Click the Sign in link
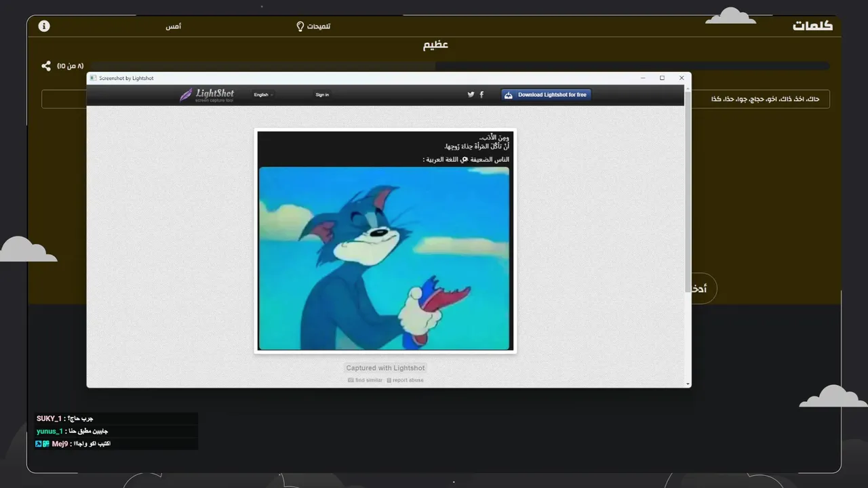The width and height of the screenshot is (868, 488). coord(322,95)
